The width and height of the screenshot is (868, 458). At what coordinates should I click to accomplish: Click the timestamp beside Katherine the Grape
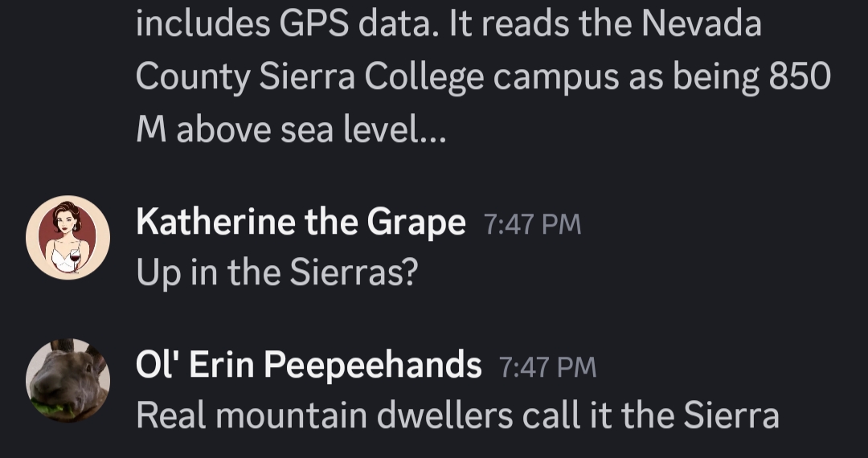click(x=532, y=223)
